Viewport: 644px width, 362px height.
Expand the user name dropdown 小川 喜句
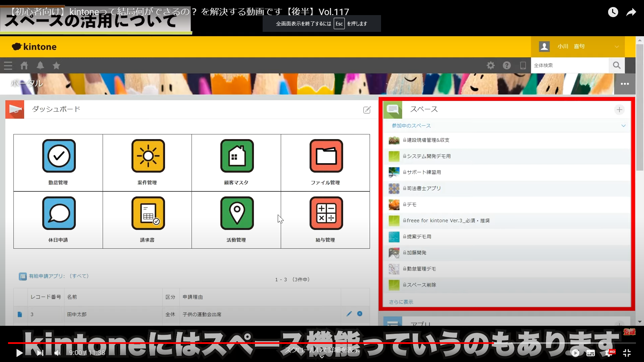pos(616,47)
